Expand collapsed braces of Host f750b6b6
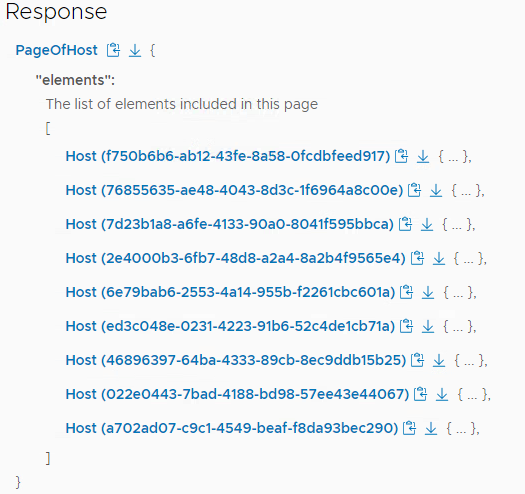The width and height of the screenshot is (525, 494). coord(453,156)
